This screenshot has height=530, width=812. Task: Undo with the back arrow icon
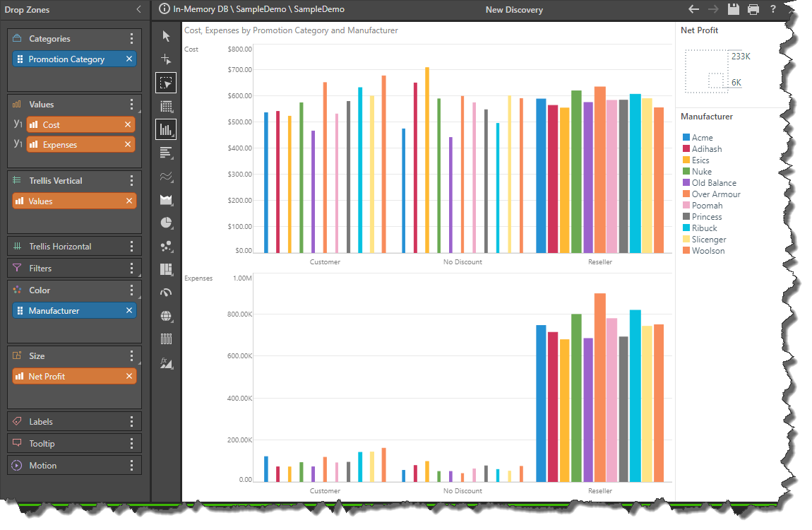[x=693, y=9]
